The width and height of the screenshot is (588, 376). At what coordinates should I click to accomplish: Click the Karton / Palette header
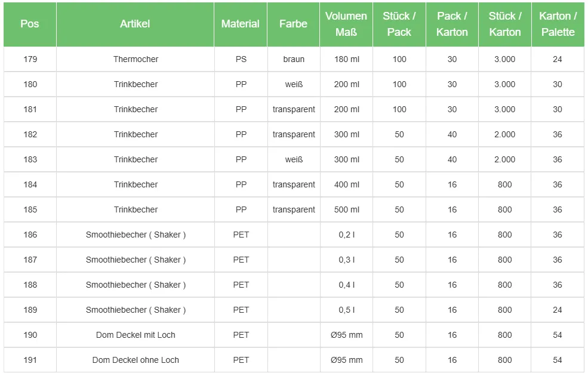[558, 24]
